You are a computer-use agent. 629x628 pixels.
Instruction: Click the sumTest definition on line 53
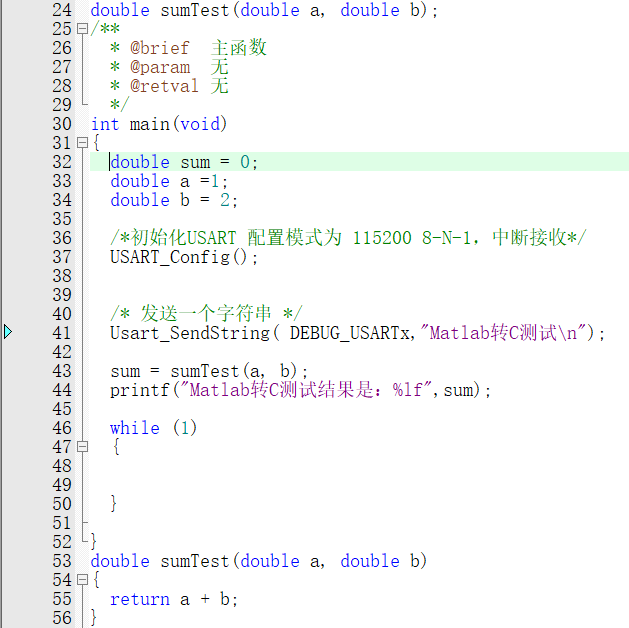click(x=259, y=561)
